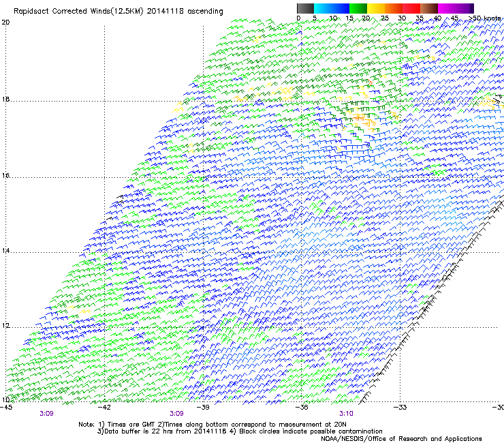Click the red 30-35 knots legend segment
Viewport: 504px width, 443px height.
click(411, 8)
